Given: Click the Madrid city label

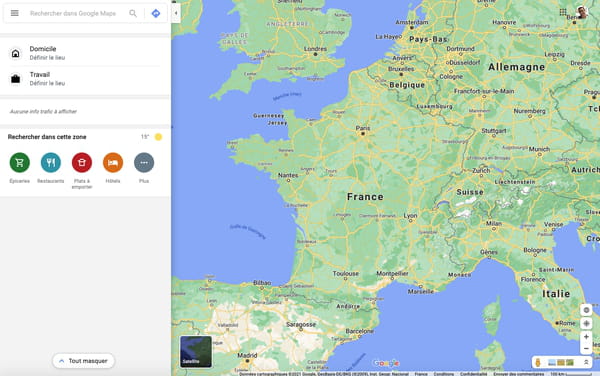Looking at the screenshot, I should pos(247,355).
